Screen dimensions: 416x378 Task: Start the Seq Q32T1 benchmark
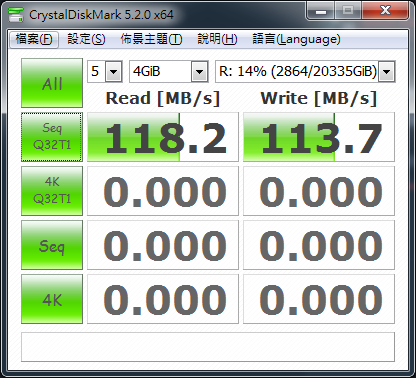(52, 137)
